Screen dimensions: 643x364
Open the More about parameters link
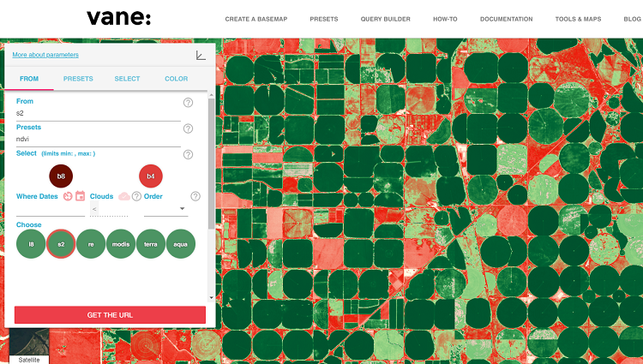pyautogui.click(x=45, y=55)
